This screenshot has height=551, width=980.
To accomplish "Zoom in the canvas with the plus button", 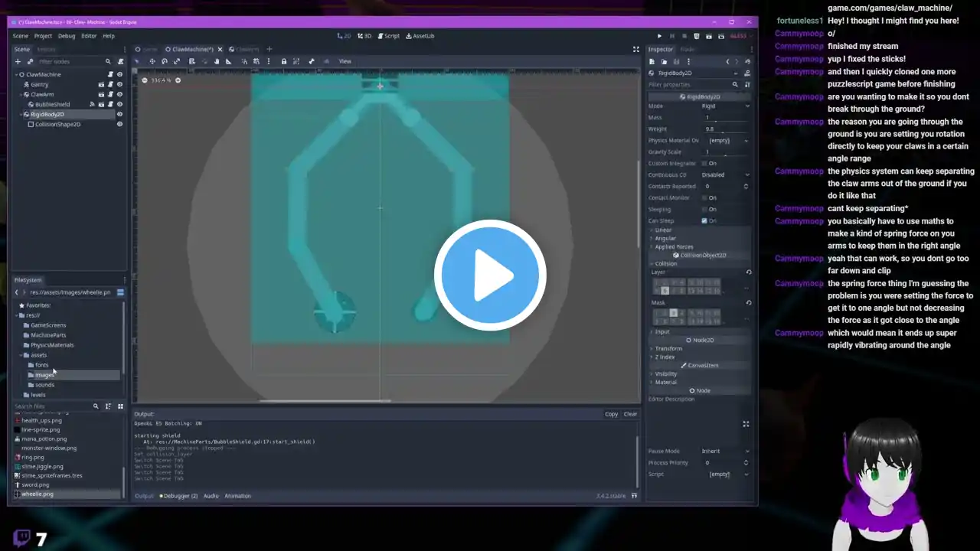I will pos(178,80).
